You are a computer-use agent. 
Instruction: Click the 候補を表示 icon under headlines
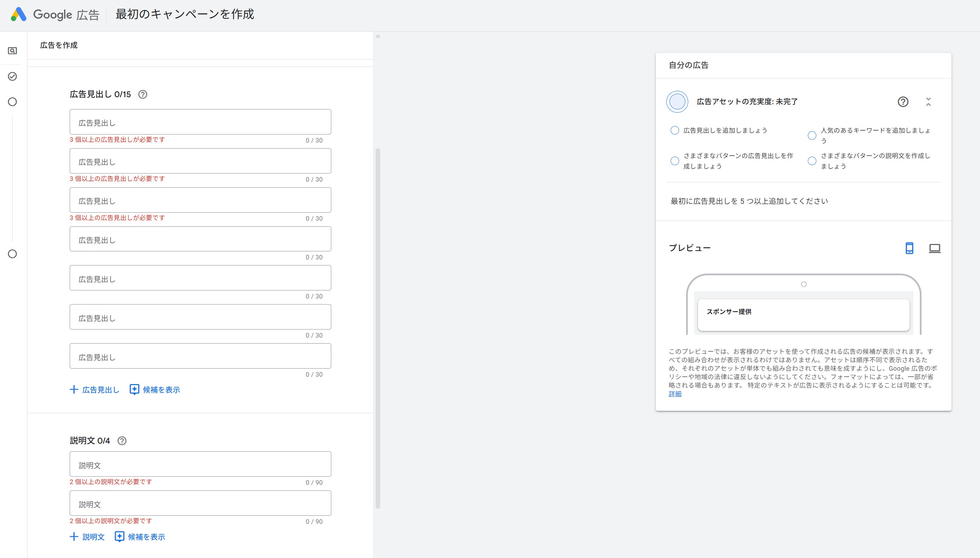click(134, 390)
